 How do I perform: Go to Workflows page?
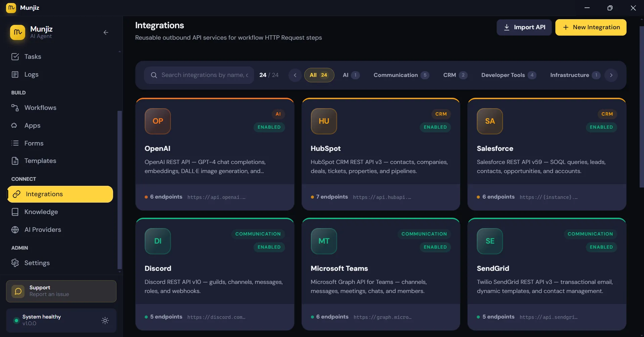40,108
